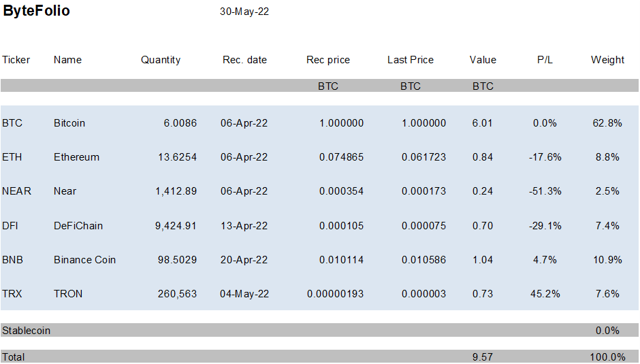Select the Total value 9.57 cell
This screenshot has height=364, width=640.
(483, 357)
